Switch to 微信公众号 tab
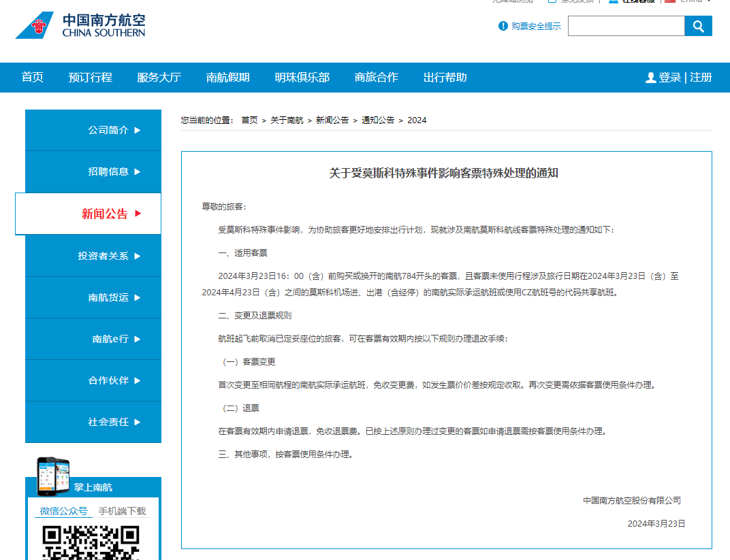 tap(63, 511)
